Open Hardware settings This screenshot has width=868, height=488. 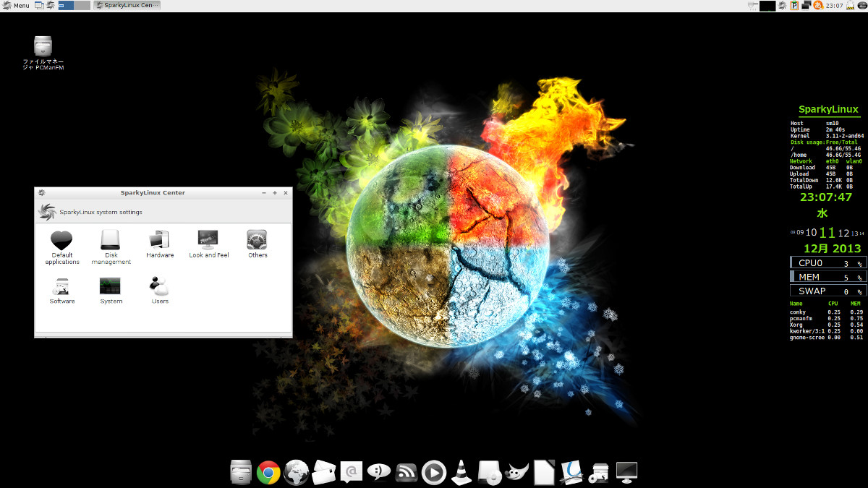pyautogui.click(x=160, y=244)
